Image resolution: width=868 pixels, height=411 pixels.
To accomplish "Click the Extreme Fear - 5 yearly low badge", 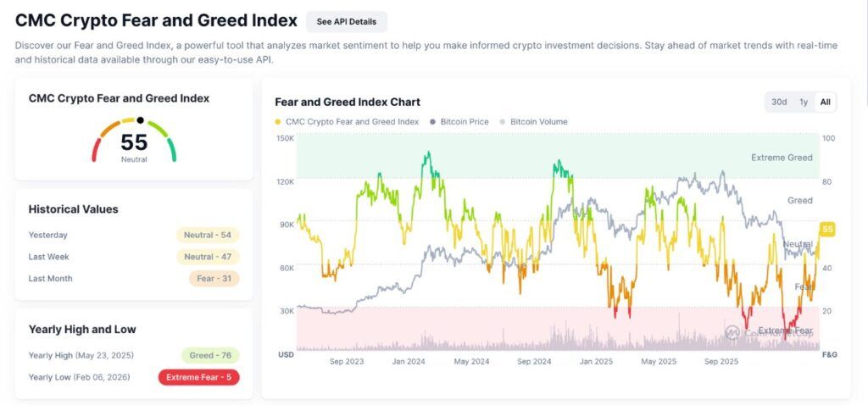I will 199,377.
